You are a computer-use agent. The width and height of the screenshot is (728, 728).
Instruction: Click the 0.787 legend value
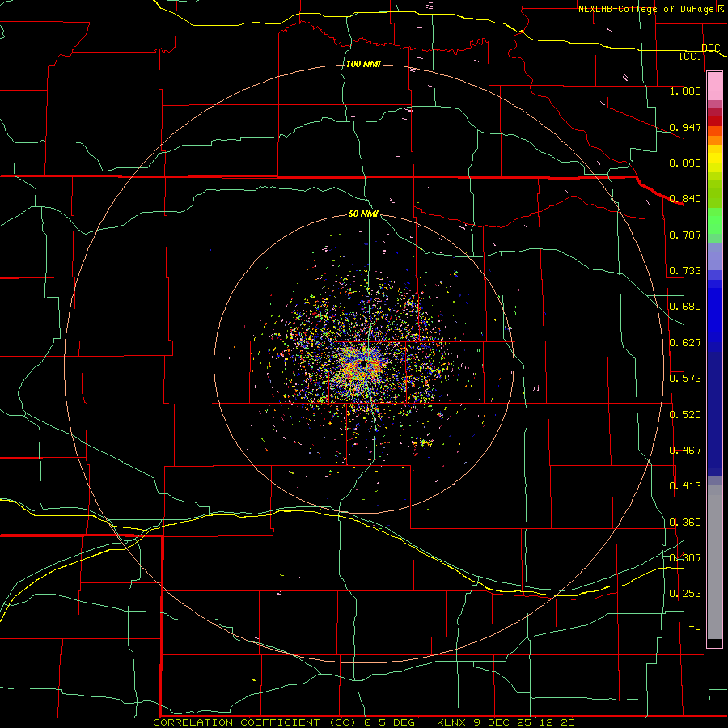tap(685, 235)
